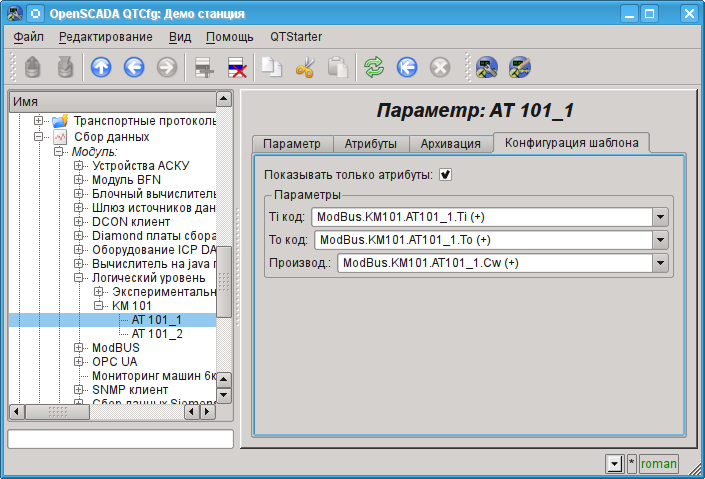Switch to the 'Атрибуты' tab
The width and height of the screenshot is (705, 479).
click(370, 143)
